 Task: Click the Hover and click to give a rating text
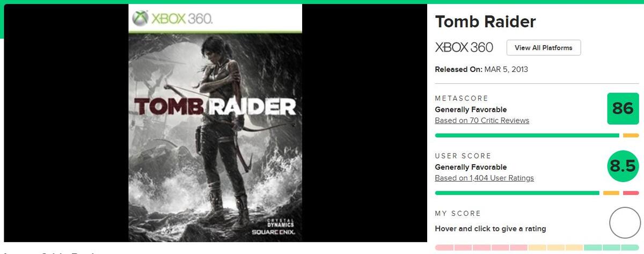point(491,229)
